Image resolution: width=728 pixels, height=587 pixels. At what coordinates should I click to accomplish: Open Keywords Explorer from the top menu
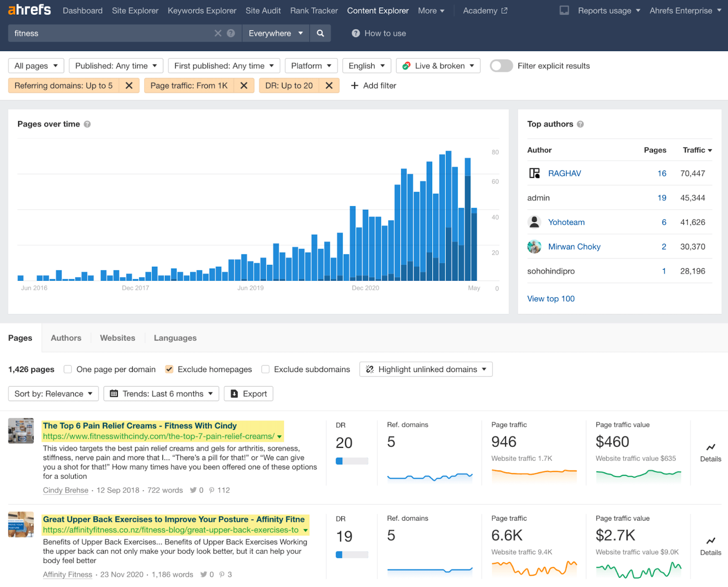tap(202, 10)
